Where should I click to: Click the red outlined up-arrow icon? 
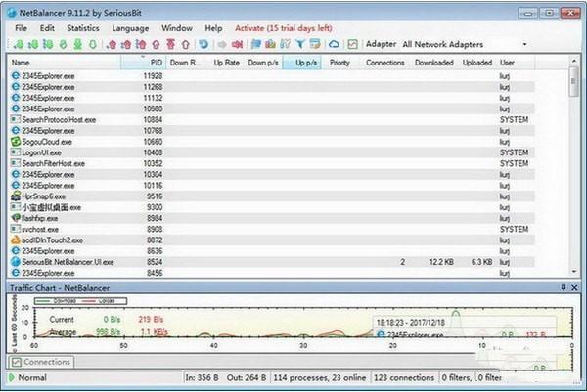[185, 45]
